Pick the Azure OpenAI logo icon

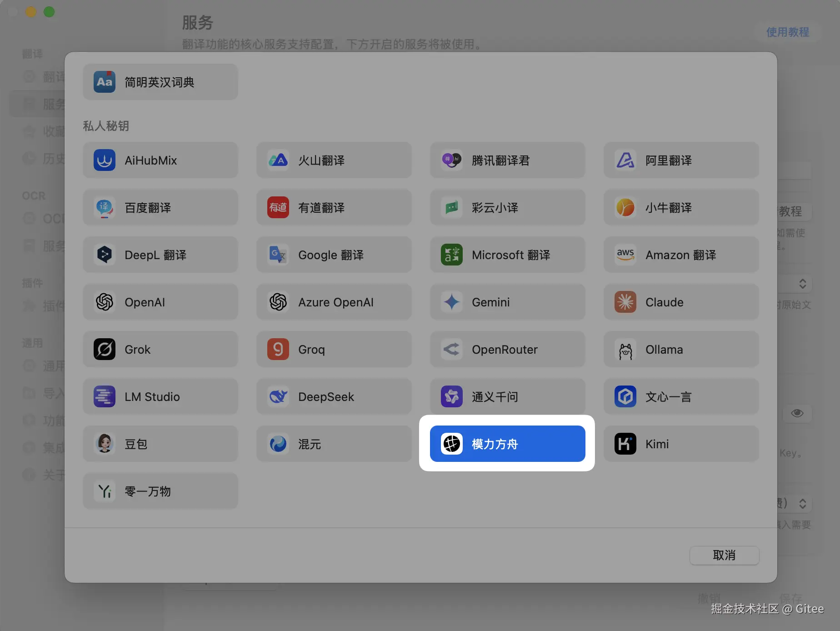[278, 302]
